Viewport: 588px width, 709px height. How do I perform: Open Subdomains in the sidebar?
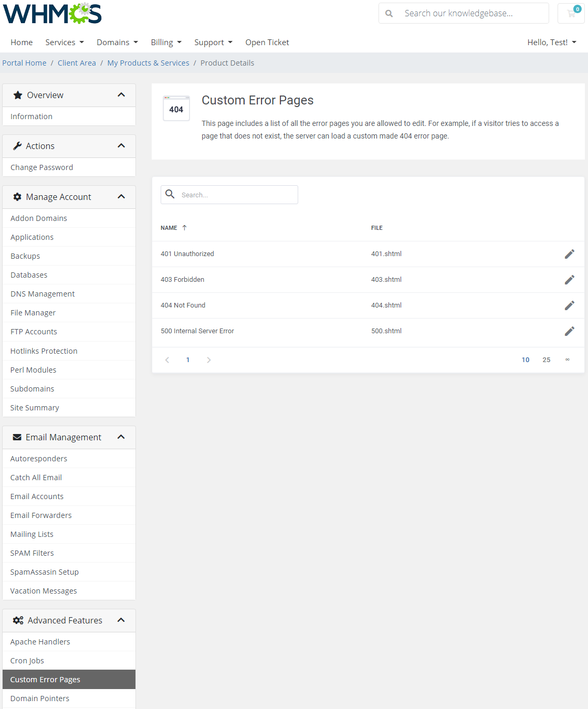click(x=69, y=389)
